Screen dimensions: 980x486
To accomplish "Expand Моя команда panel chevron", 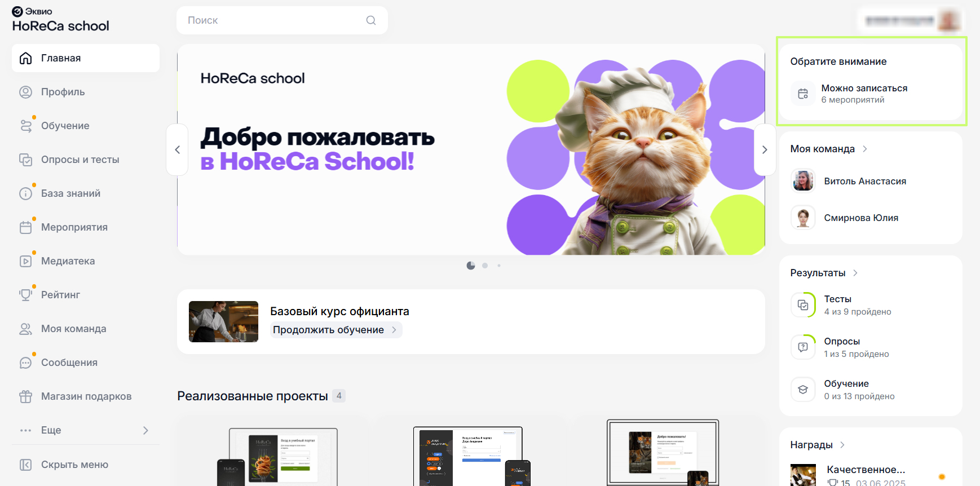I will coord(865,149).
